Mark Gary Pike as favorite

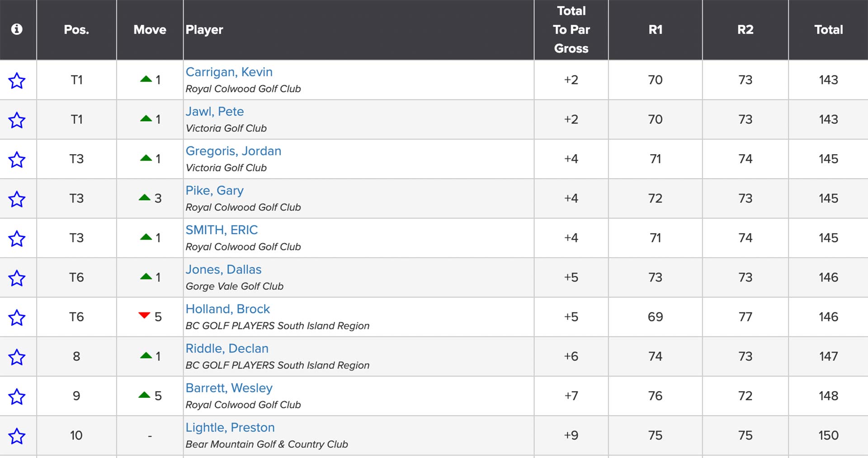17,199
